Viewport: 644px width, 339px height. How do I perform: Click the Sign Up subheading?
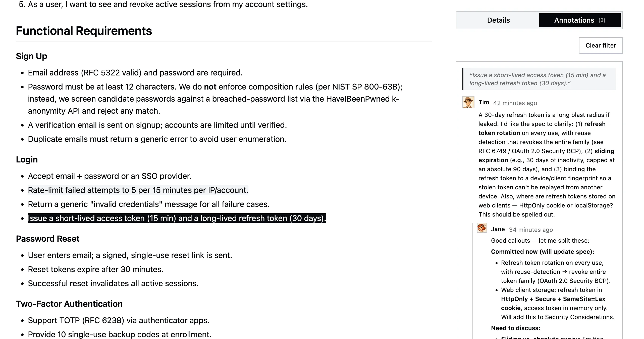31,56
